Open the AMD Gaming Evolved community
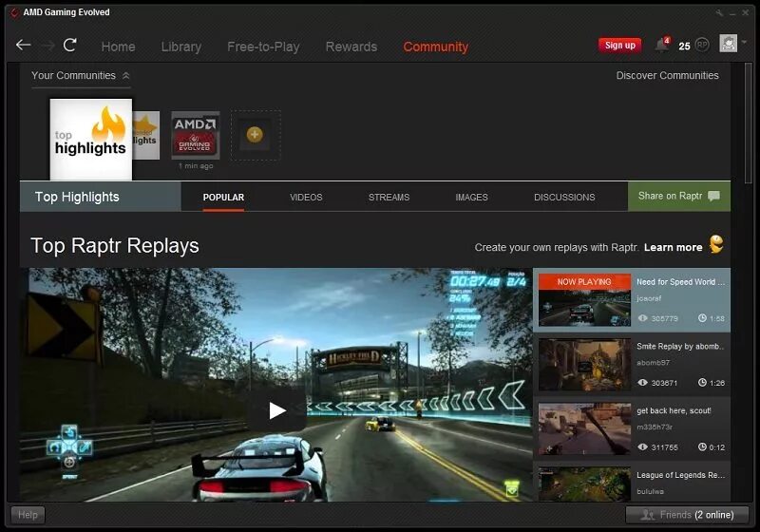The image size is (760, 532). 196,135
